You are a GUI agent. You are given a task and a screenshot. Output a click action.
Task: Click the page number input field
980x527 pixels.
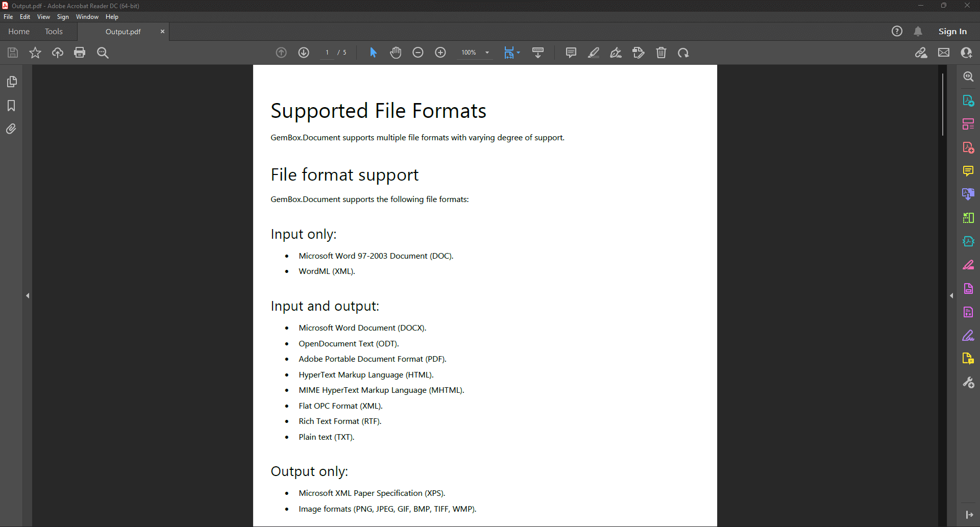click(x=327, y=53)
